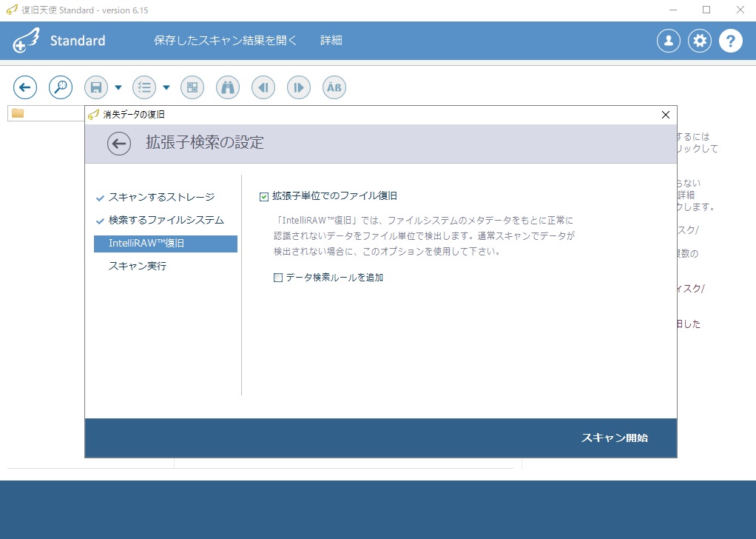This screenshot has width=756, height=539.
Task: Expand the checklist icon dropdown arrow
Action: (166, 87)
